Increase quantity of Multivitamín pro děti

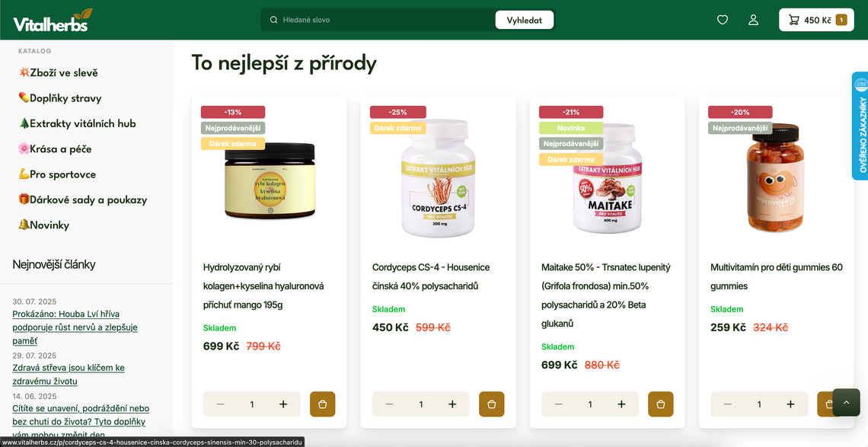coord(790,404)
